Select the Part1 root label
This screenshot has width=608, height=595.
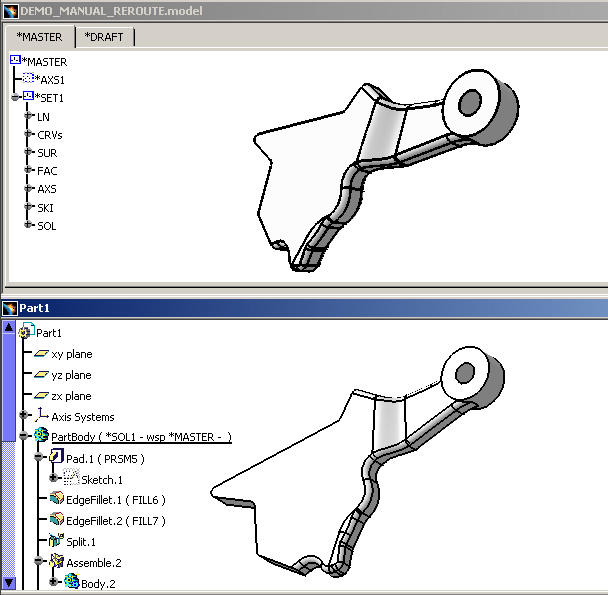pos(49,333)
